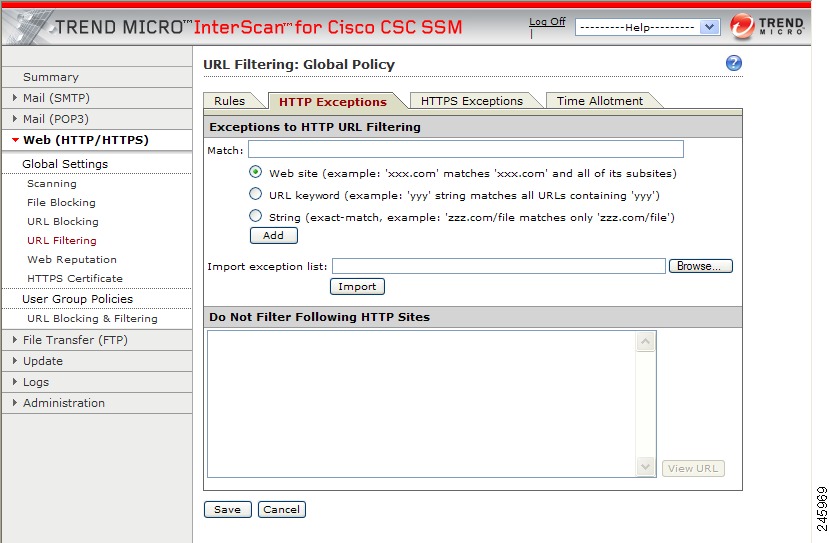
Task: Open Scanning under Global Settings
Action: pyautogui.click(x=52, y=183)
